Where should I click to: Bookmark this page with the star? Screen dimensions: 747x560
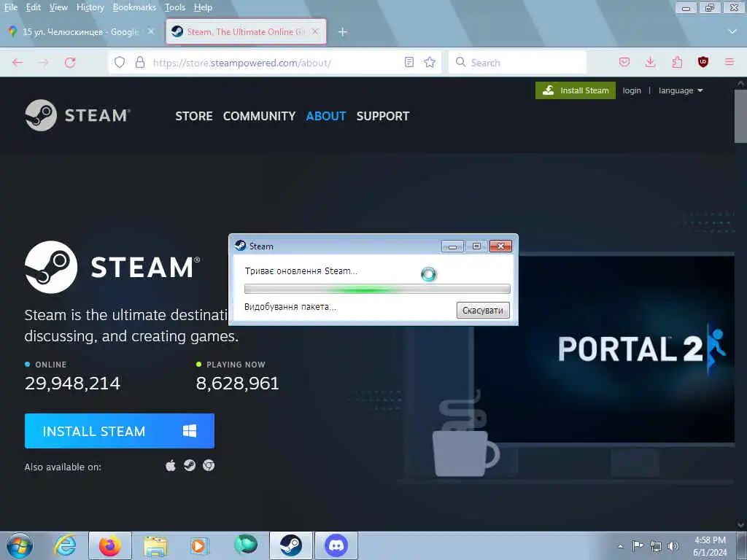click(430, 63)
